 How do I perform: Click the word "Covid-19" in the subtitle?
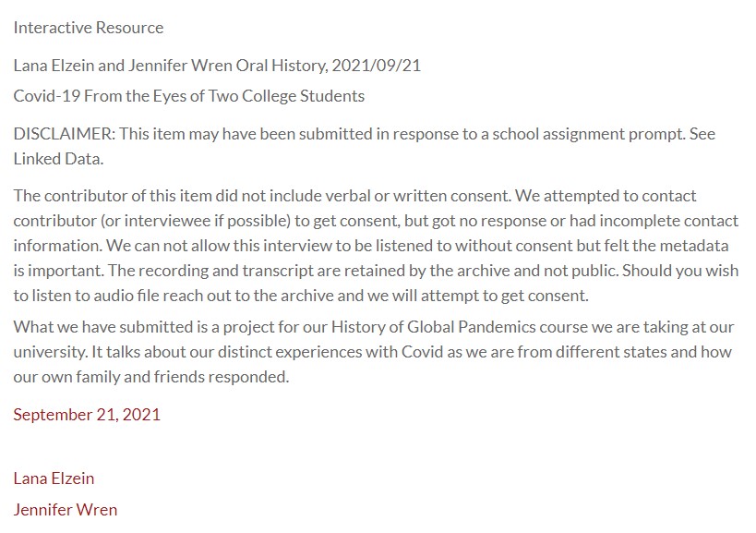(44, 96)
